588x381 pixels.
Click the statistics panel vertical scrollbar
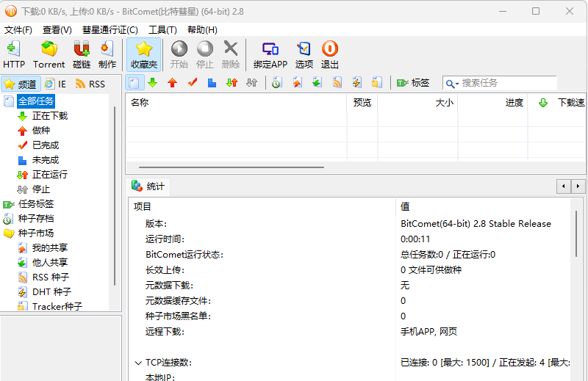coord(576,233)
